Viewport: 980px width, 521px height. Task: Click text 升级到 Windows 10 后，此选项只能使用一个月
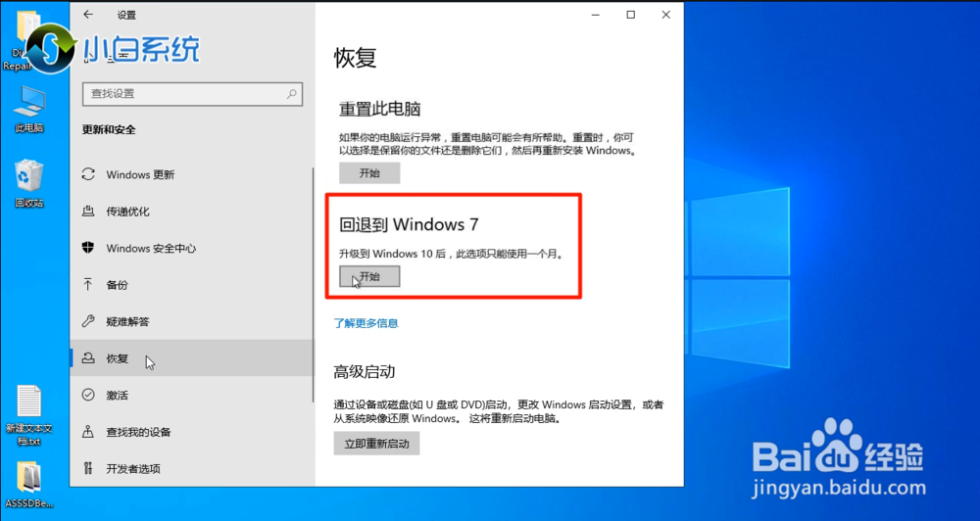click(451, 255)
